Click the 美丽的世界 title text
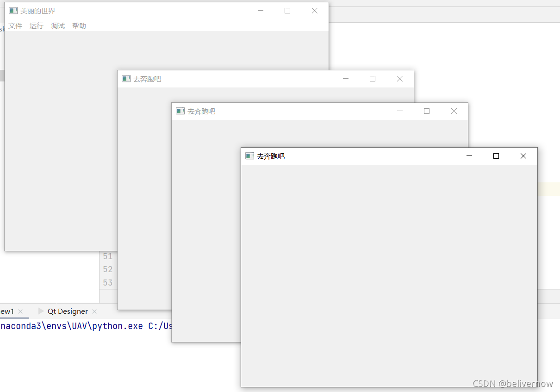 click(37, 11)
